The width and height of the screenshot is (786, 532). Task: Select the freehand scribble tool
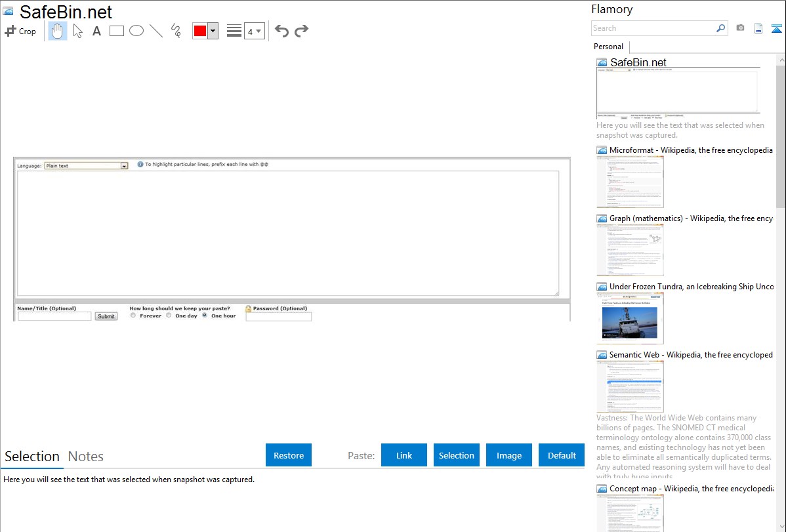point(176,31)
